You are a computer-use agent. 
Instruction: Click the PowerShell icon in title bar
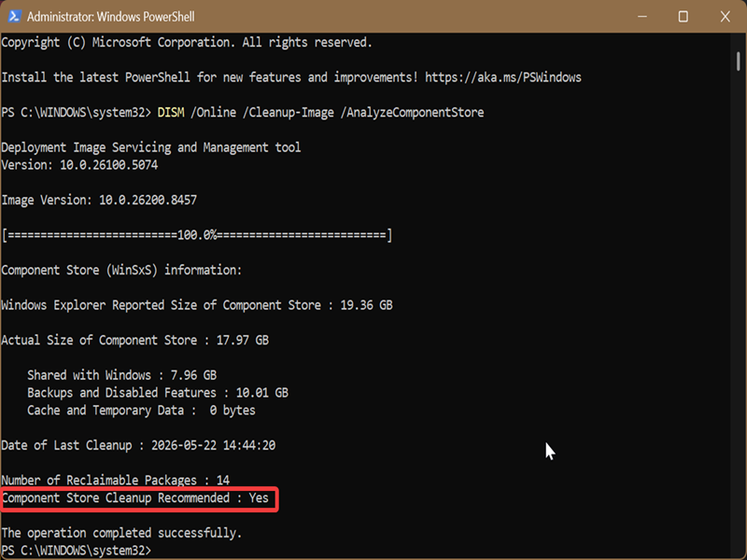click(x=14, y=17)
